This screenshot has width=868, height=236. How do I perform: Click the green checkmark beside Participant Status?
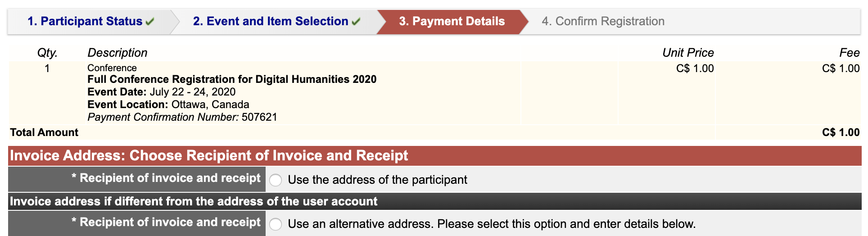tap(150, 22)
